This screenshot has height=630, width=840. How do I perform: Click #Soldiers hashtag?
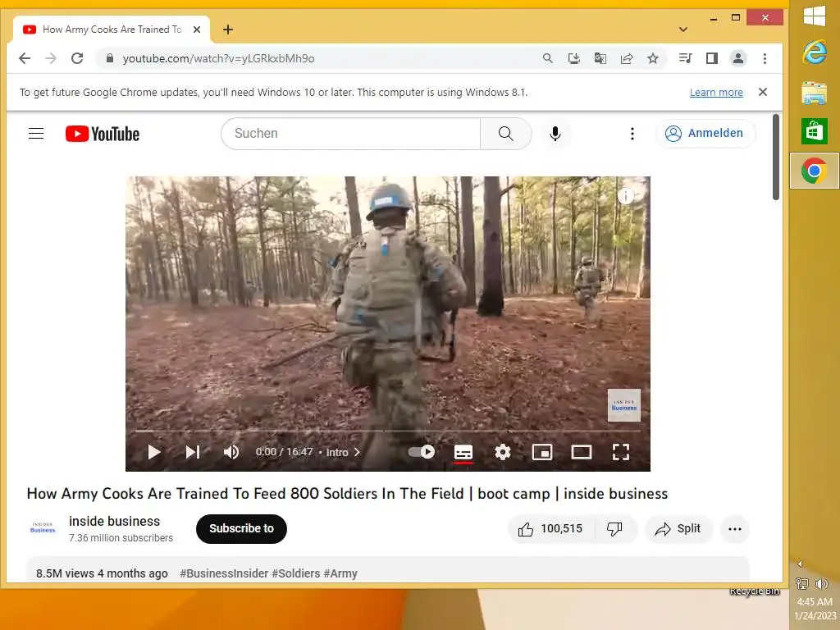pos(295,573)
